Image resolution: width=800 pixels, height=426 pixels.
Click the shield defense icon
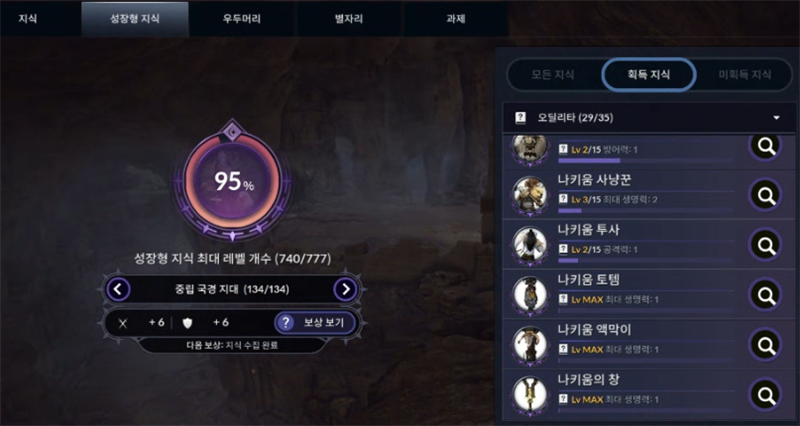[187, 323]
